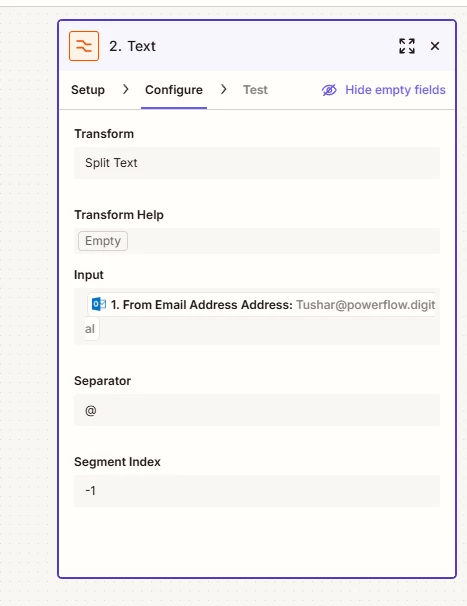Image resolution: width=467 pixels, height=606 pixels.
Task: Open the Segment Index field showing -1
Action: click(x=257, y=491)
